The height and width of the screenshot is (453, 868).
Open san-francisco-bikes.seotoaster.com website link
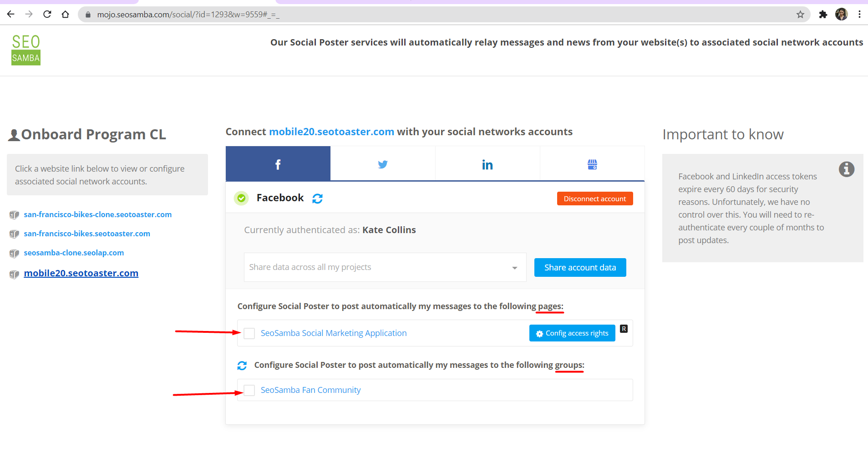[x=87, y=234]
